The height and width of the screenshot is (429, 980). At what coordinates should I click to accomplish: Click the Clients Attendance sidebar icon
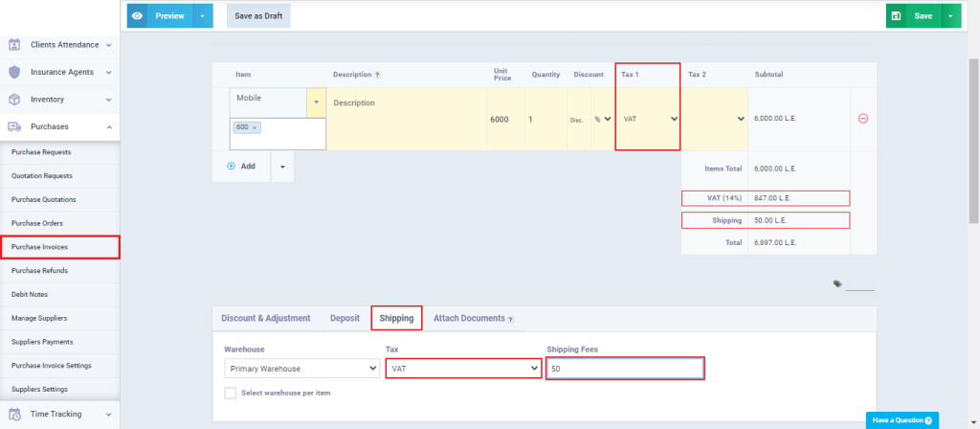(x=14, y=45)
